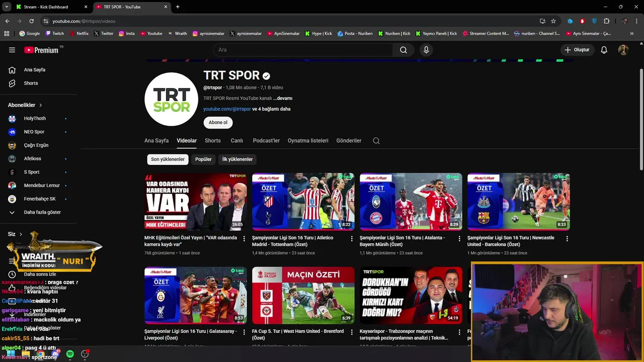Open Spotify from the taskbar
The image size is (644, 362).
tap(70, 354)
